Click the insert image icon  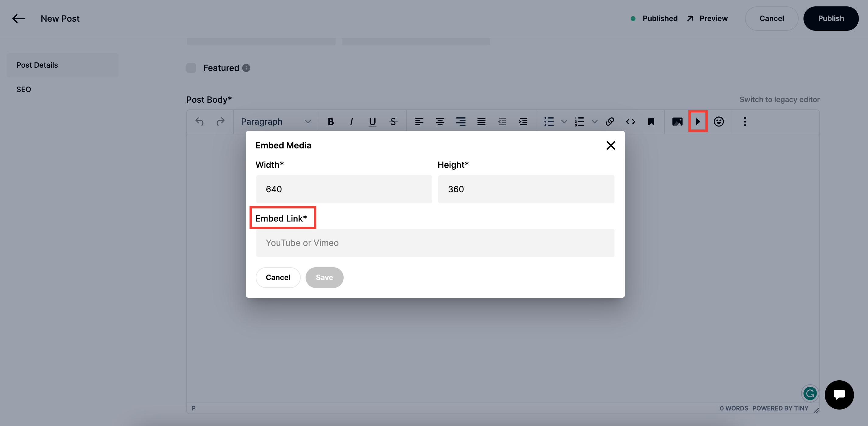point(677,121)
